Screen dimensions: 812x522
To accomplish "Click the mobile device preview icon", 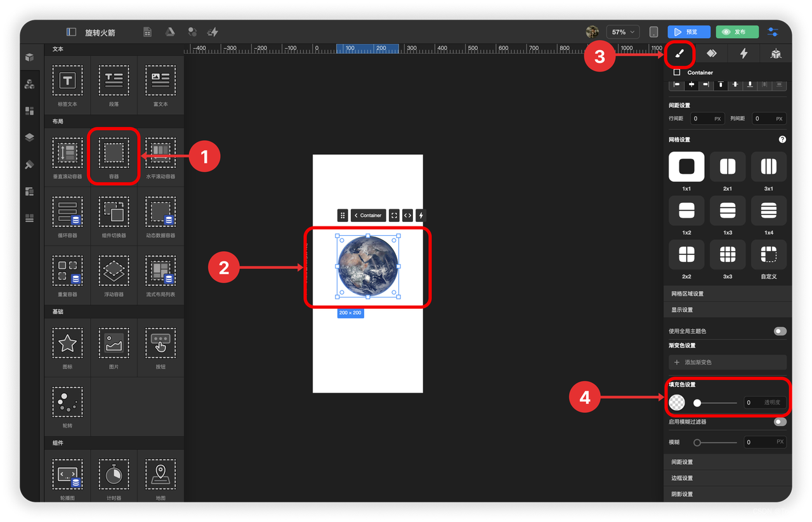I will pos(653,32).
